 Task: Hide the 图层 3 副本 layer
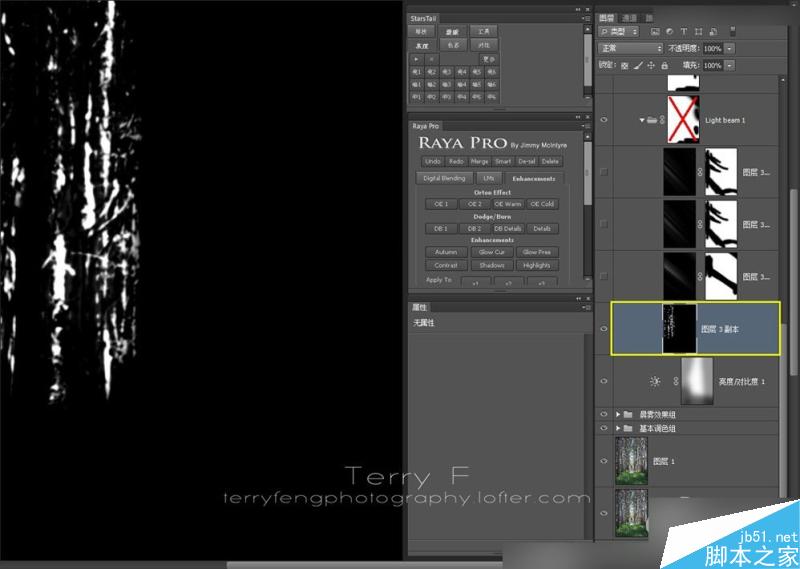click(604, 329)
